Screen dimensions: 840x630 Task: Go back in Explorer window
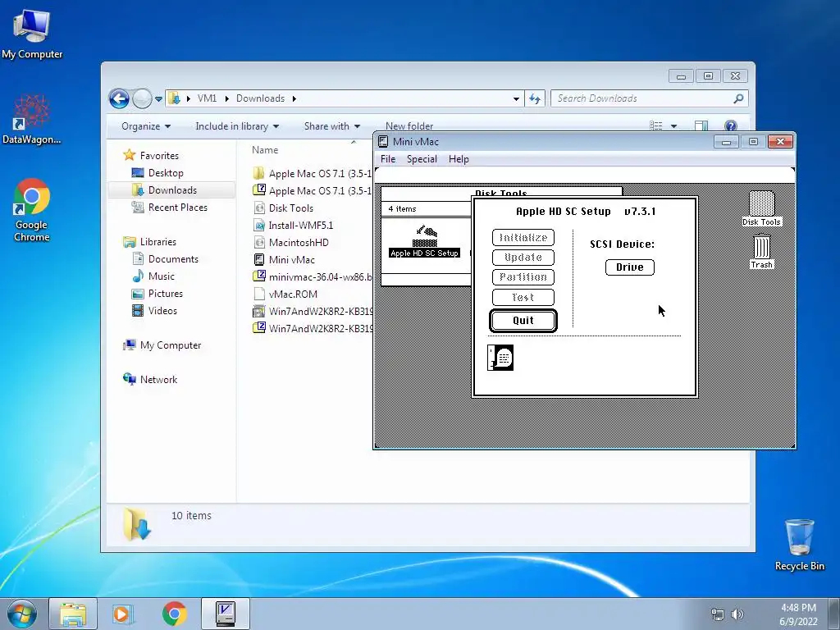[x=119, y=98]
